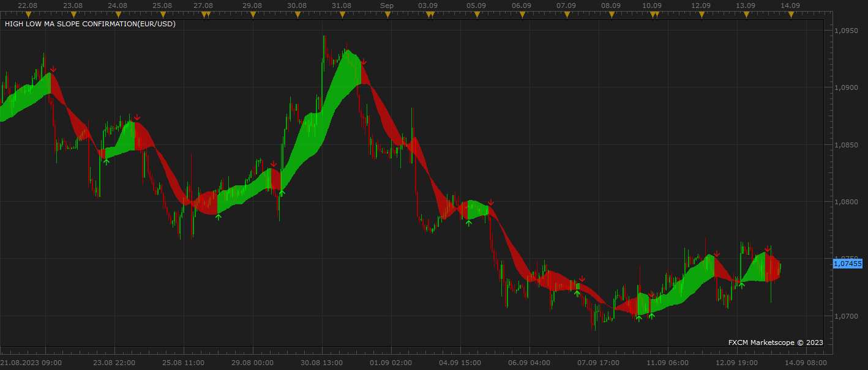Click the current price tag 1,07455
This screenshot has width=868, height=370.
848,264
